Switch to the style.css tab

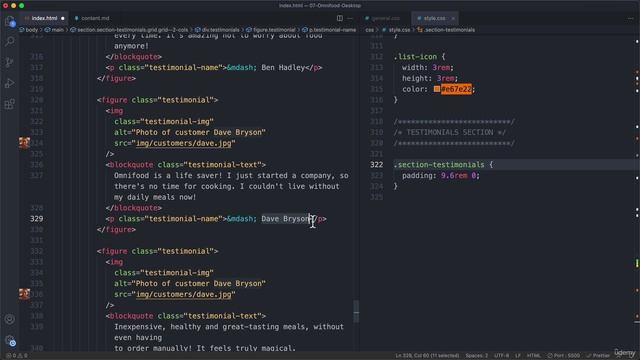point(434,18)
